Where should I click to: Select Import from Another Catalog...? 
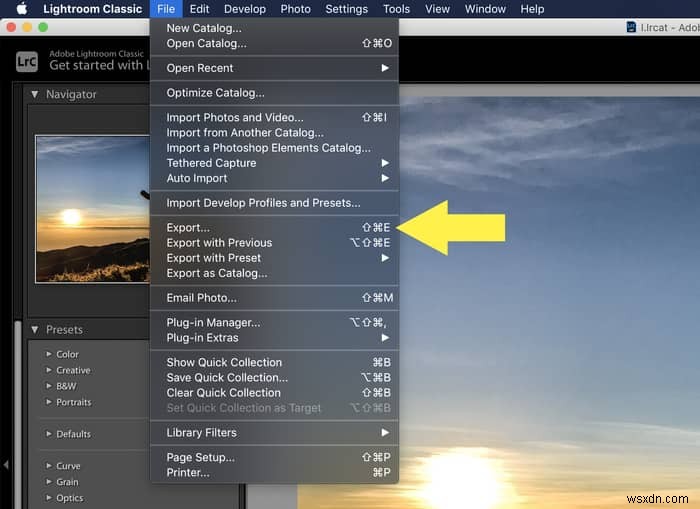pos(274,133)
